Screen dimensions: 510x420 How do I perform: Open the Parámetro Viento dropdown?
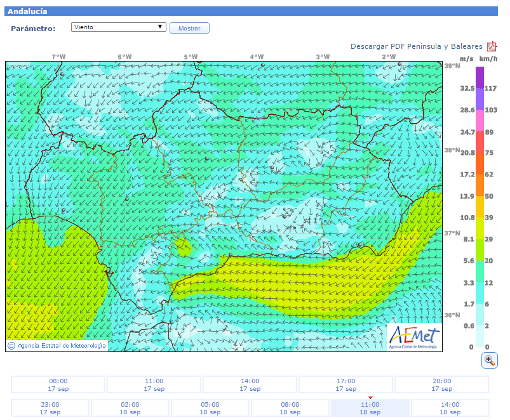(119, 27)
